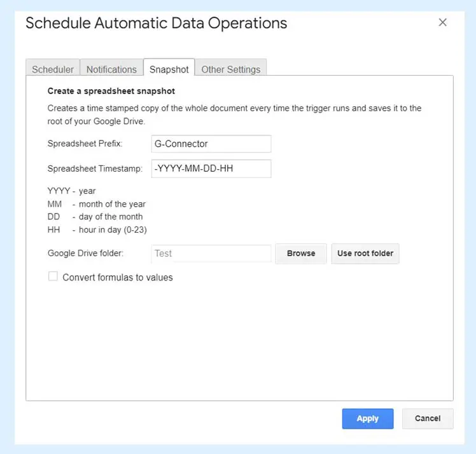
Task: Focus the Spreadsheet Timestamp text box
Action: pyautogui.click(x=211, y=169)
